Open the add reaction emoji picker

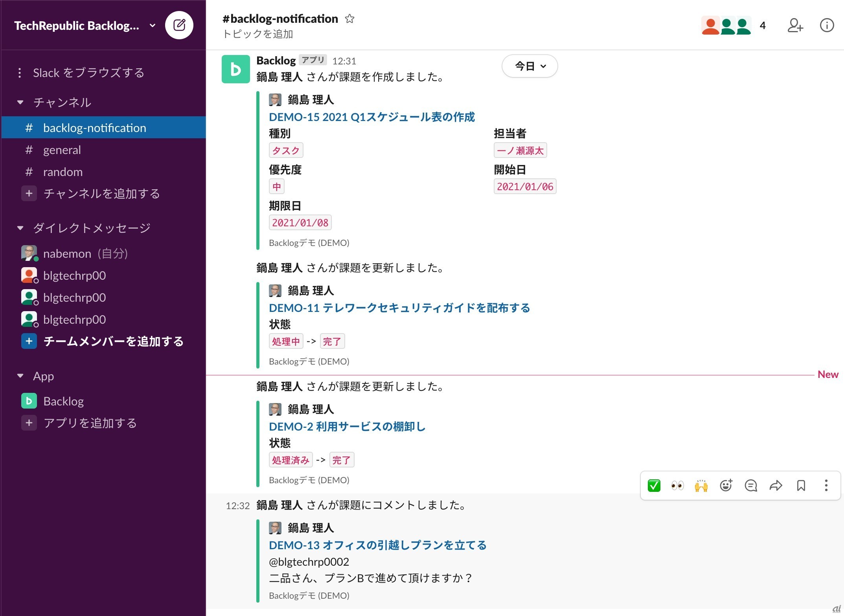tap(726, 486)
